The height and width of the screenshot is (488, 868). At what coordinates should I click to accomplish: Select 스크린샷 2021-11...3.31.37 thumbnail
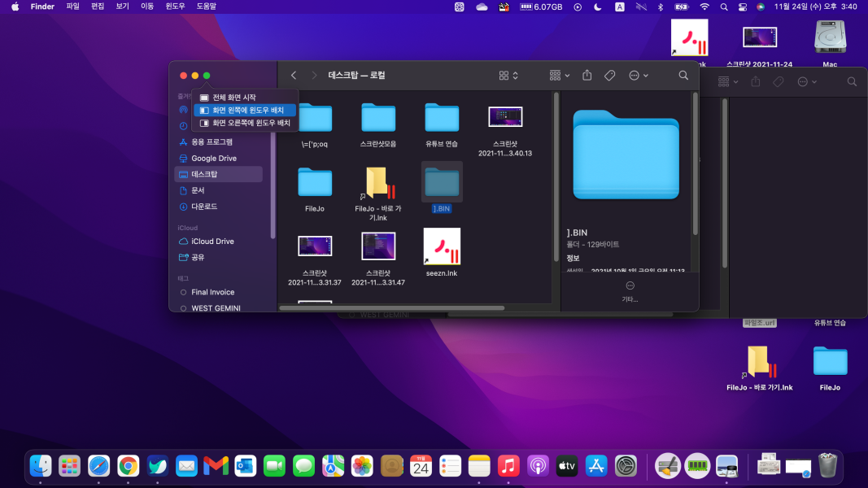click(315, 246)
